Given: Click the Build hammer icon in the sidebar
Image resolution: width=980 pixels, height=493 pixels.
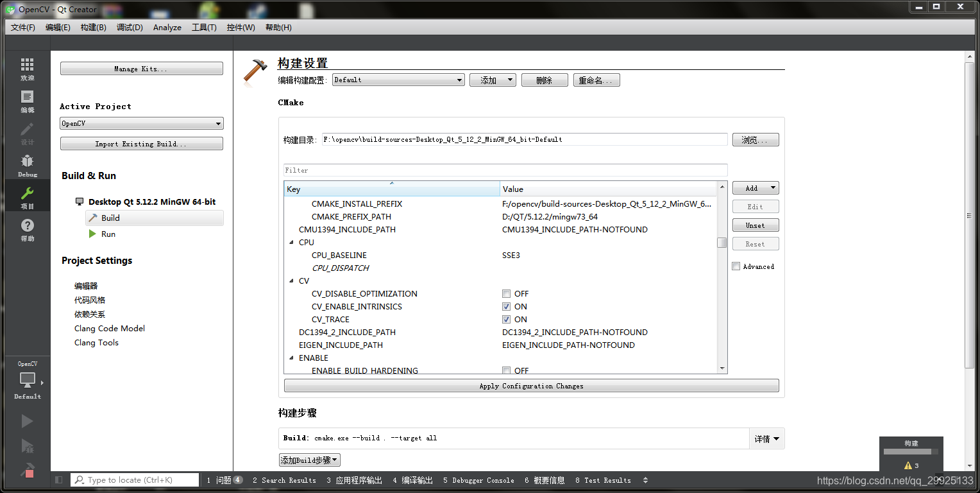Looking at the screenshot, I should 27,471.
